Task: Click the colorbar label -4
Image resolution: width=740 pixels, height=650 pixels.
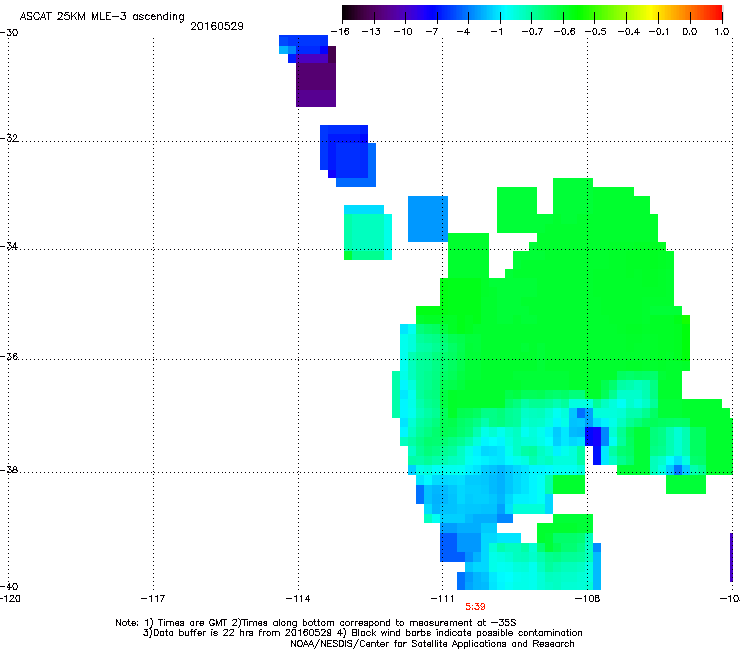Action: coord(463,32)
